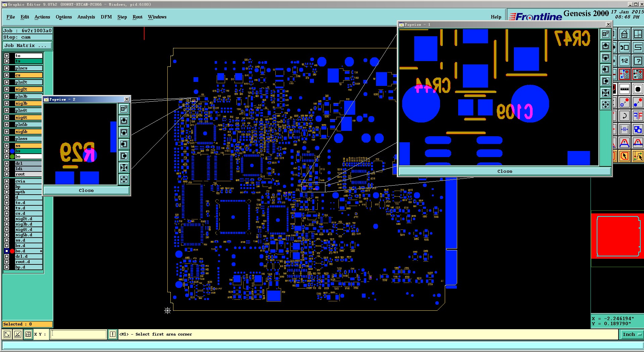Click the diagonal arrow coordinate icon
The height and width of the screenshot is (352, 644).
click(7, 334)
